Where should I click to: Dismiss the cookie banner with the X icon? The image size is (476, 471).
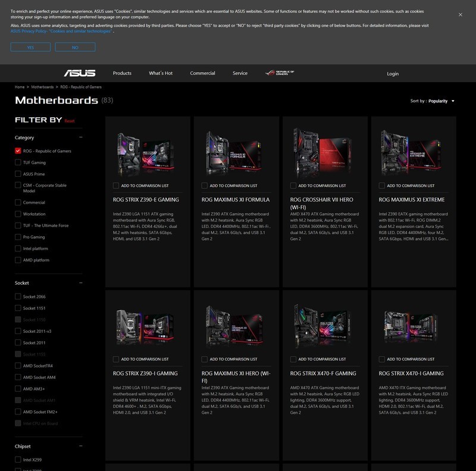(460, 15)
